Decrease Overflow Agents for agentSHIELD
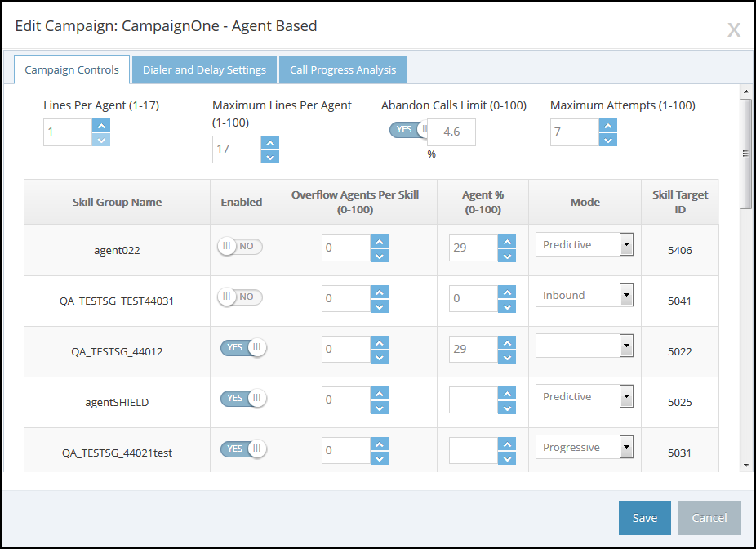Image resolution: width=756 pixels, height=549 pixels. tap(379, 408)
